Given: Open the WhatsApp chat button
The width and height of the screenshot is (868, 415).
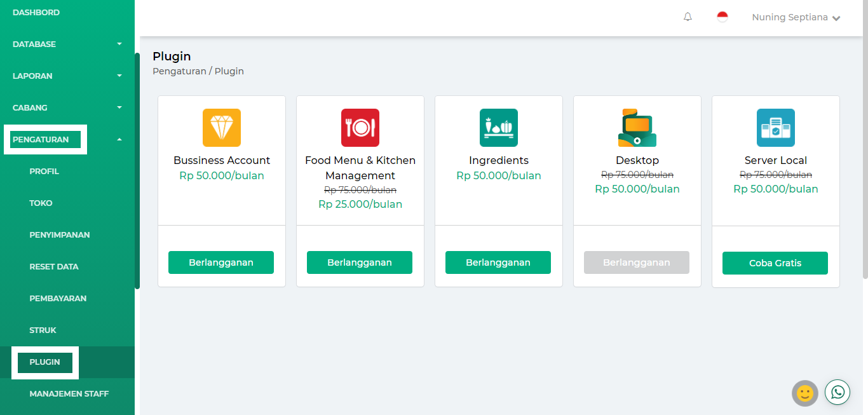Looking at the screenshot, I should tap(837, 392).
